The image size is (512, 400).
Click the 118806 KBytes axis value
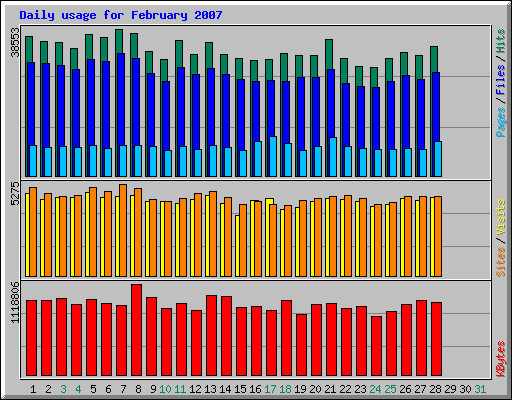click(x=15, y=302)
